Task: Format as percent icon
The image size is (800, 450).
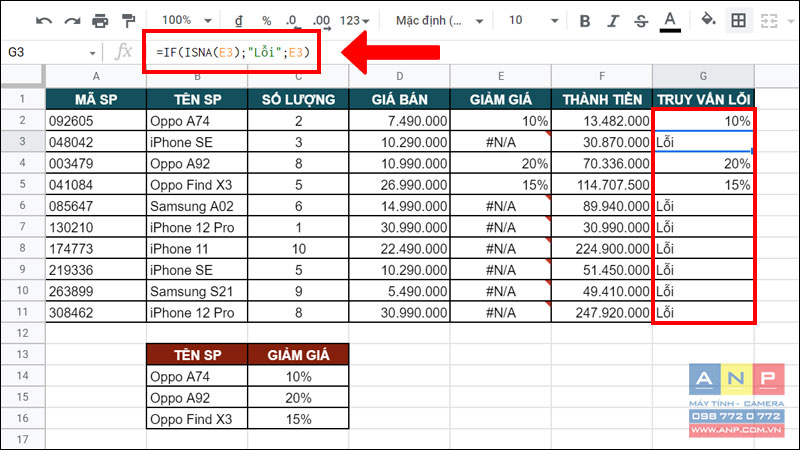Action: click(x=266, y=21)
